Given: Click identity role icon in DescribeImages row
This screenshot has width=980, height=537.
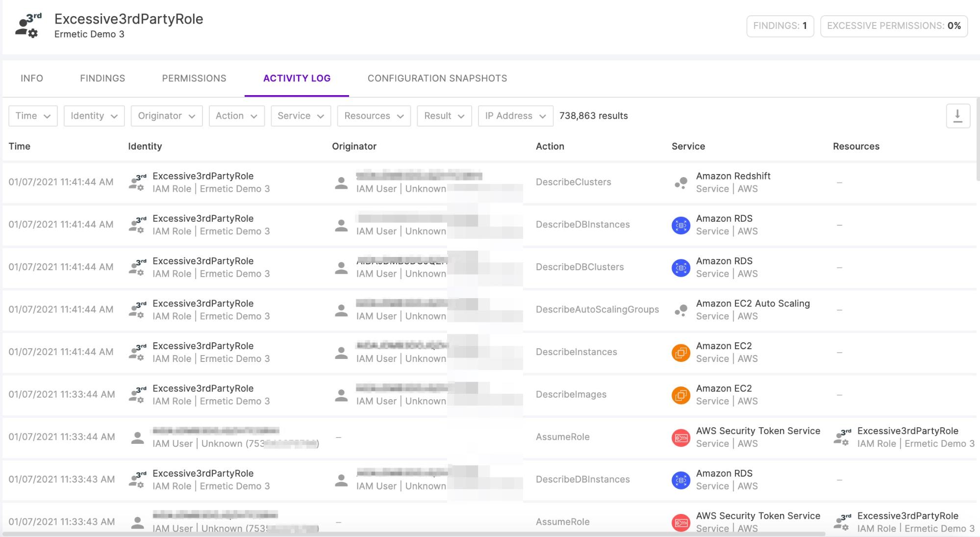Looking at the screenshot, I should pos(137,395).
